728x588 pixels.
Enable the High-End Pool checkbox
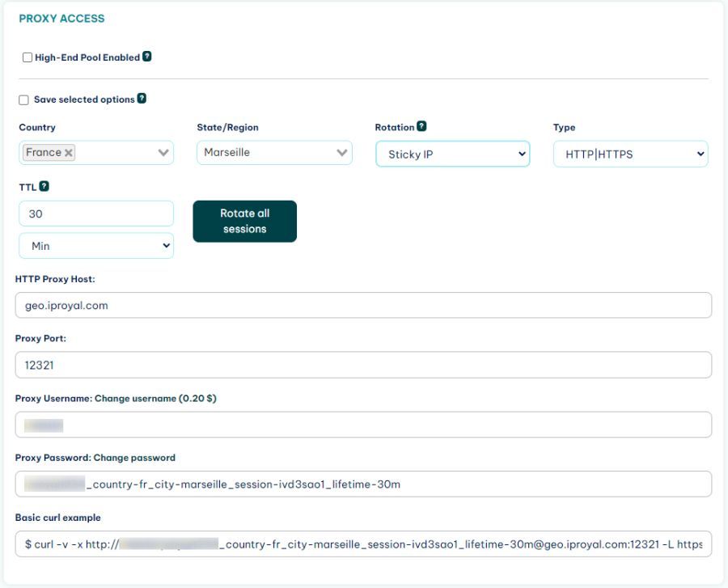(x=28, y=57)
